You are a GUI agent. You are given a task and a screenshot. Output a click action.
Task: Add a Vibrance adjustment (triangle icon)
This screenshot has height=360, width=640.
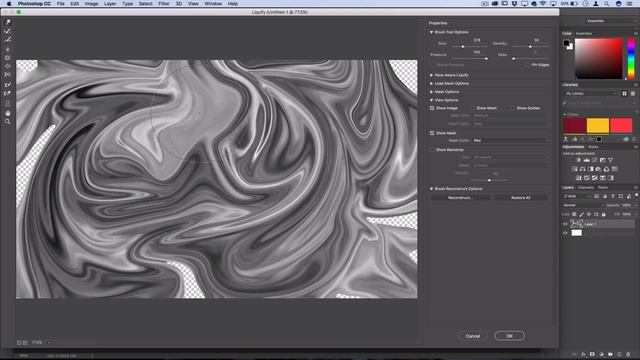click(610, 160)
